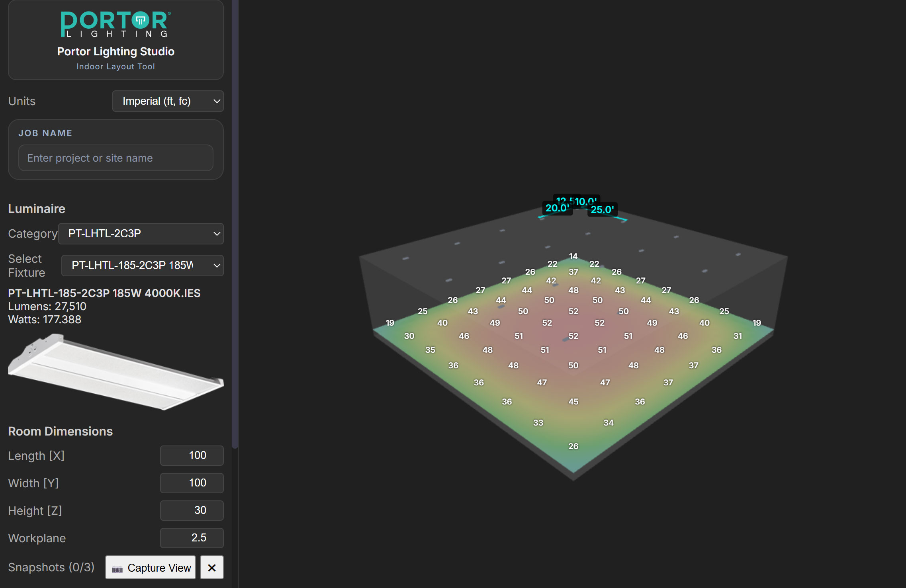Click the Indoor Layout Tool subtitle
906x588 pixels.
[x=115, y=66]
